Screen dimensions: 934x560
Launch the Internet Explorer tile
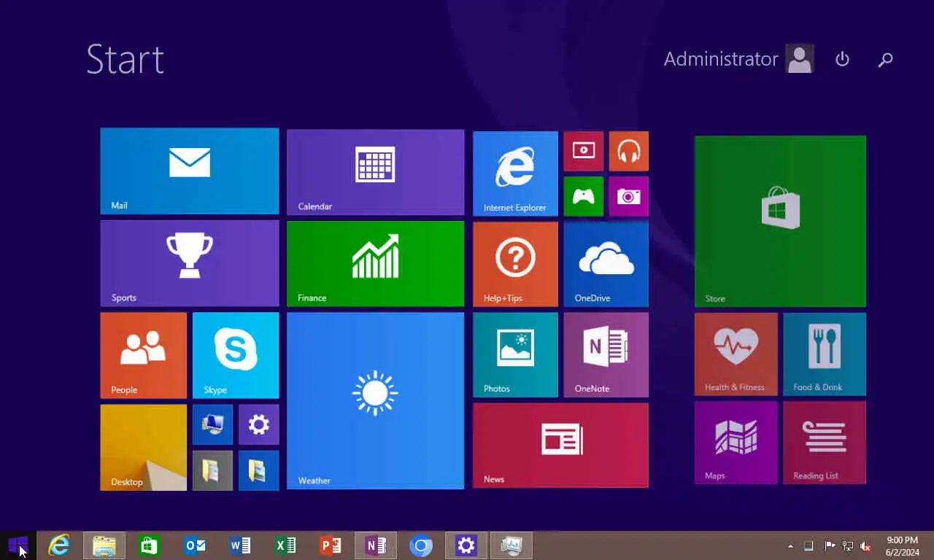point(515,174)
